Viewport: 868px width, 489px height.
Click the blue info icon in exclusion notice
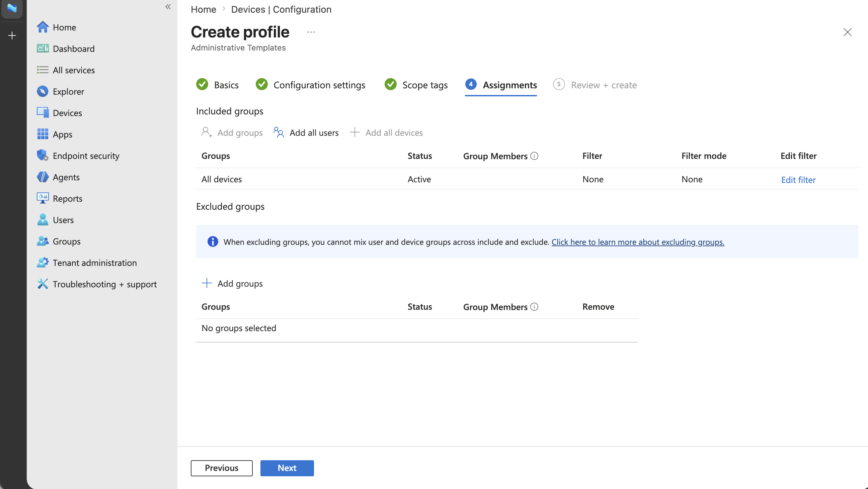point(213,241)
